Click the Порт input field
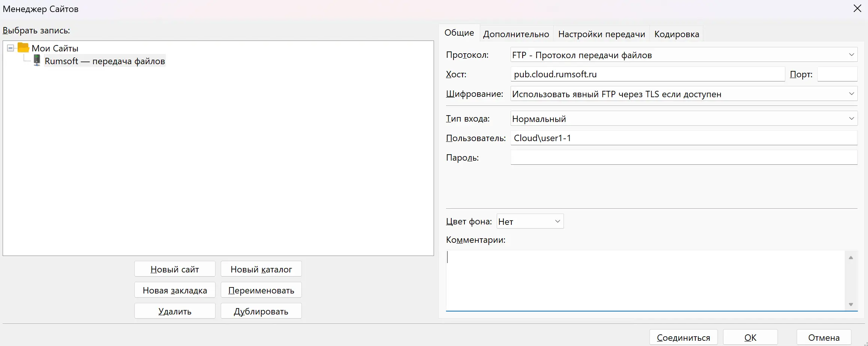This screenshot has width=868, height=346. point(837,74)
